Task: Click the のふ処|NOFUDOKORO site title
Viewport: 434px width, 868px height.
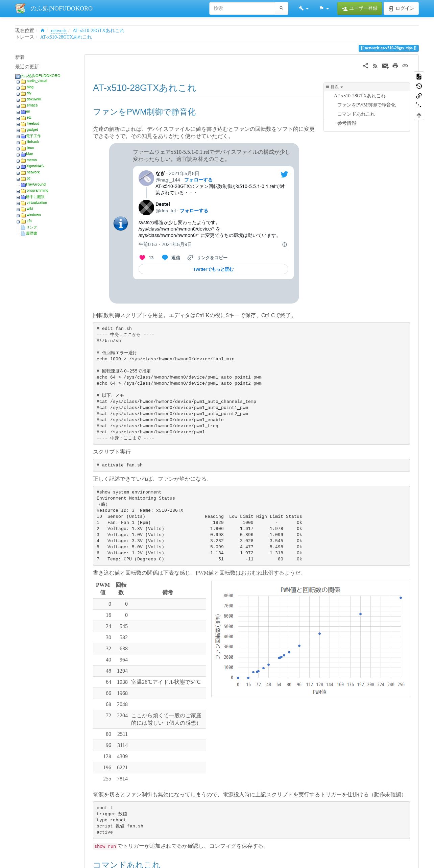Action: (x=61, y=8)
